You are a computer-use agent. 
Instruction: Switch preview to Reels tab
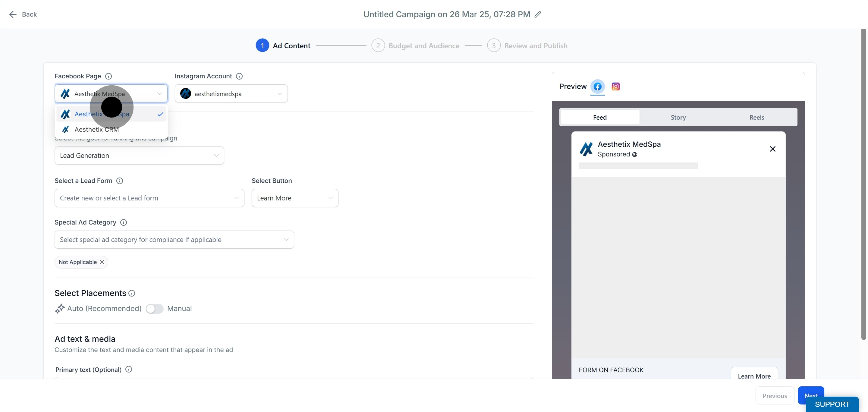coord(756,117)
